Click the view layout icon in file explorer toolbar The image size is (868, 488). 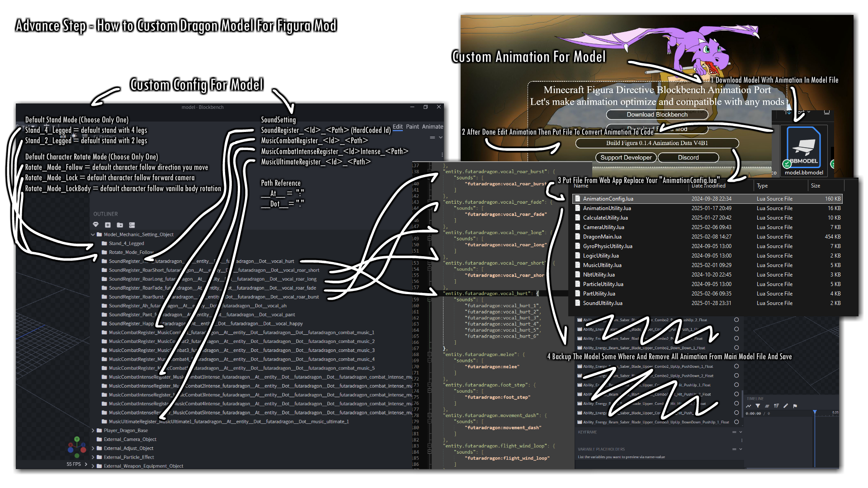[x=827, y=111]
